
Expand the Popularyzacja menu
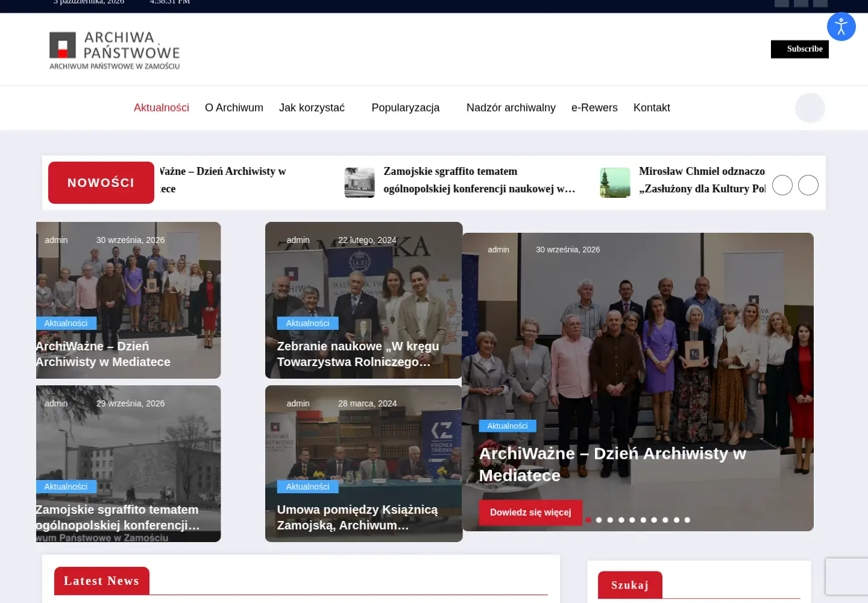pyautogui.click(x=406, y=107)
